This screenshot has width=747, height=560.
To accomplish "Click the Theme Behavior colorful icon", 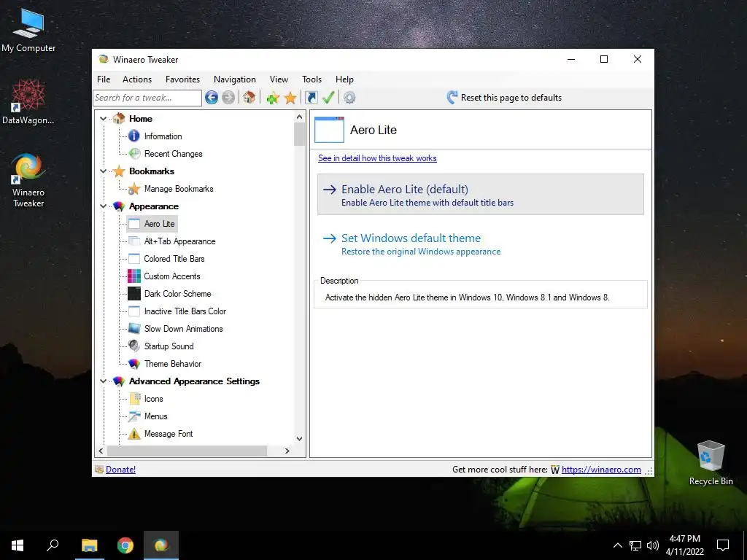I will pos(134,364).
